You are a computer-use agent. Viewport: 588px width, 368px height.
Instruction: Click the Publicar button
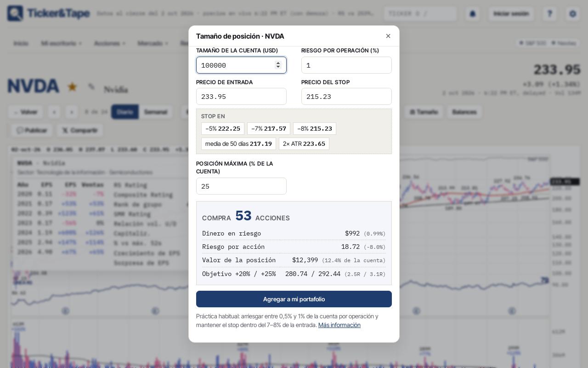pos(32,130)
